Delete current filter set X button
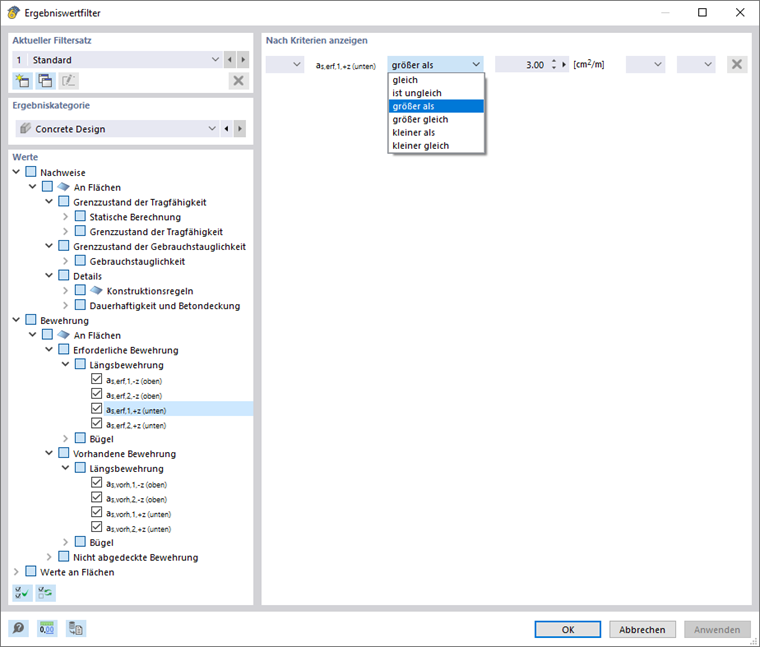This screenshot has height=647, width=760. coord(238,80)
